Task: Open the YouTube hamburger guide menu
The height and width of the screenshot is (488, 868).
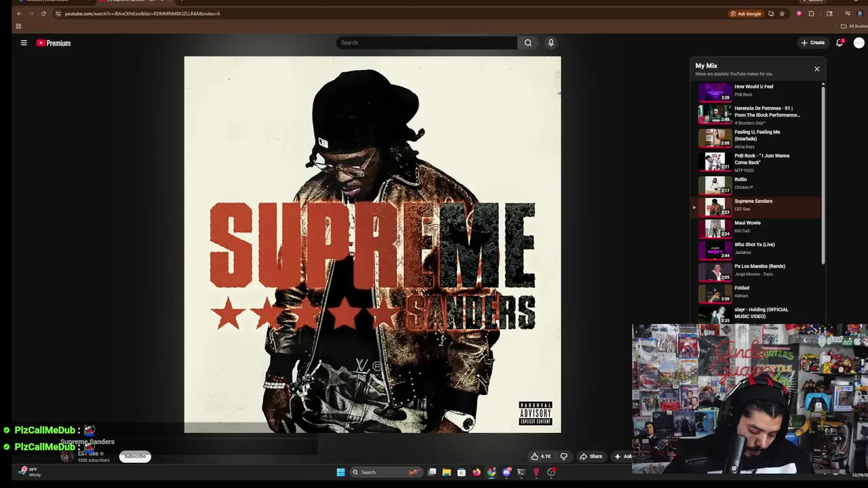Action: pos(24,43)
